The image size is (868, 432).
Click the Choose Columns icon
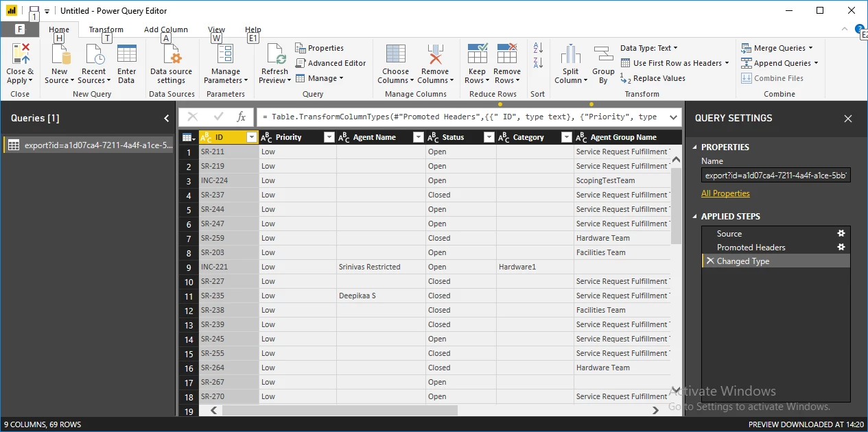[396, 54]
